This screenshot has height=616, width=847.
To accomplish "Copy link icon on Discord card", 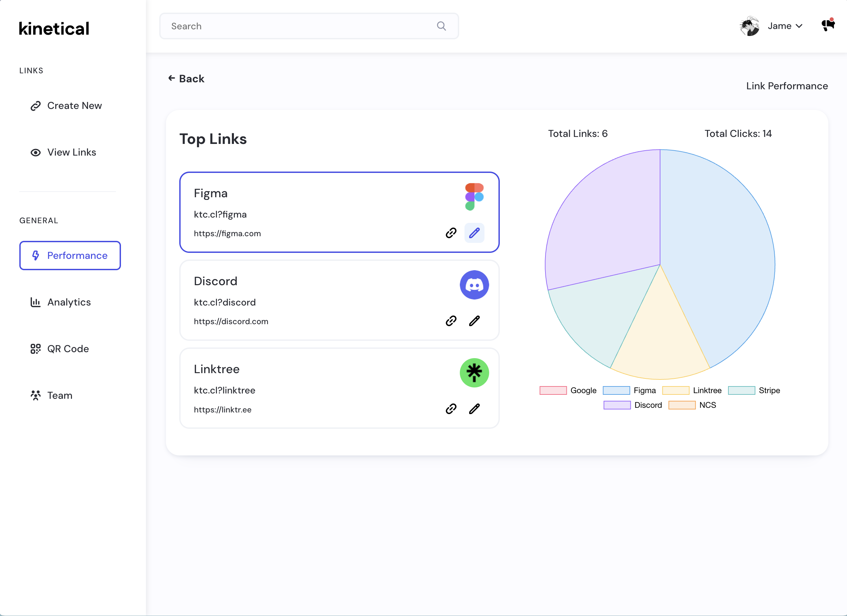I will (x=451, y=321).
